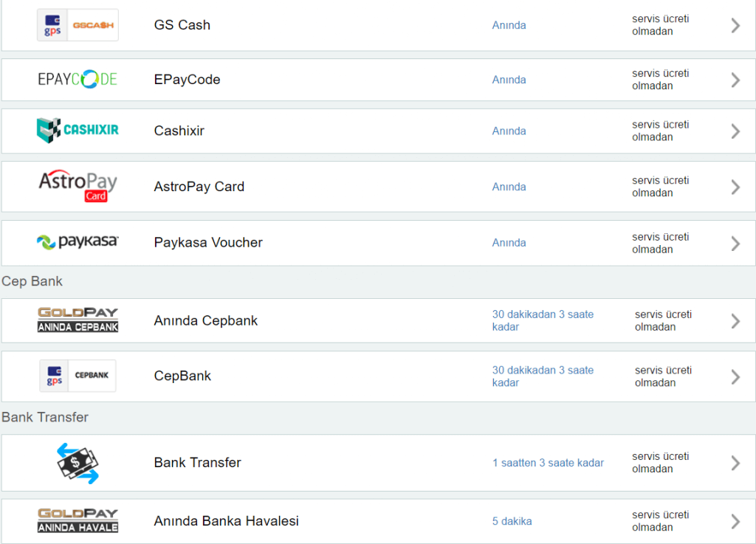This screenshot has width=756, height=544.
Task: Click the EPayCode logo
Action: click(x=78, y=80)
